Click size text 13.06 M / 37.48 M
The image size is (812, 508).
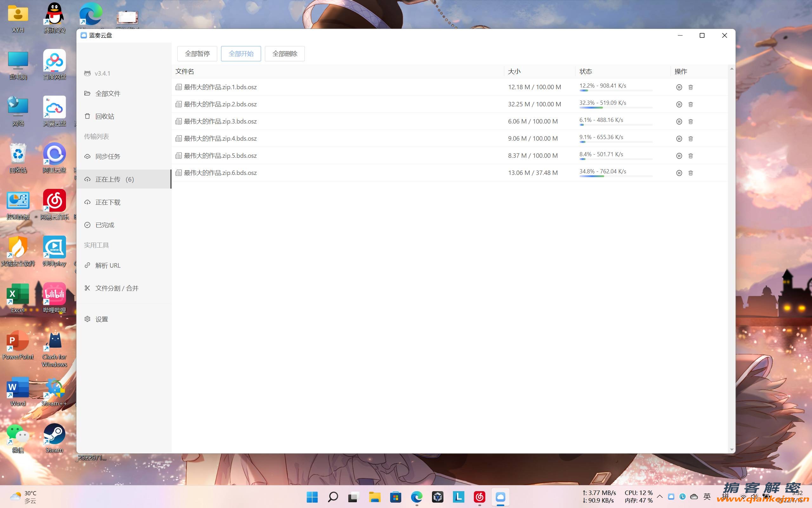pos(533,173)
